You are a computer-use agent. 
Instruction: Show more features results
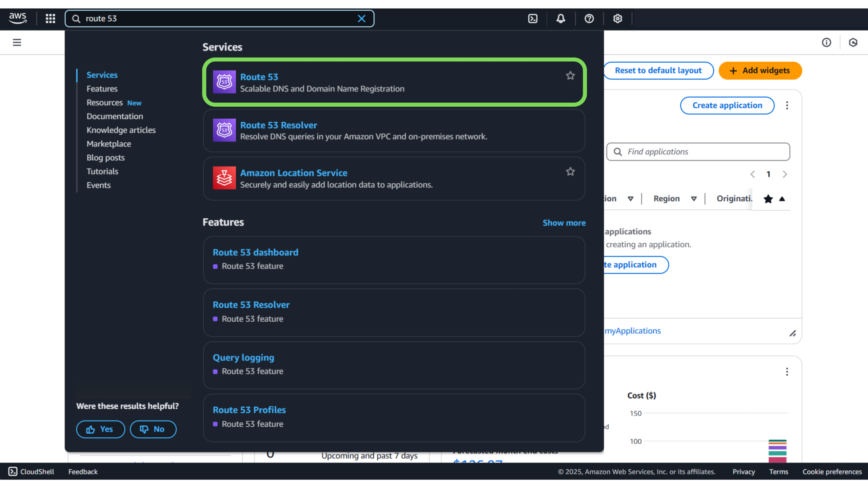564,223
